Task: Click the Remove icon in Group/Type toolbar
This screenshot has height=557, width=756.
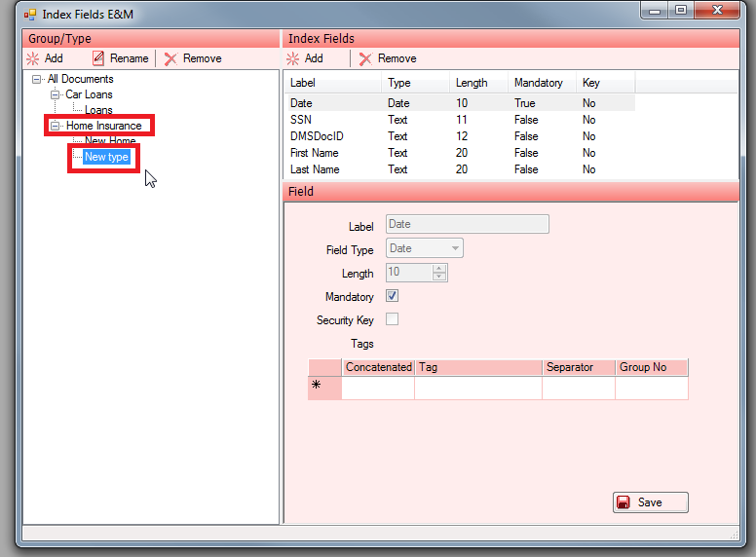Action: coord(171,58)
